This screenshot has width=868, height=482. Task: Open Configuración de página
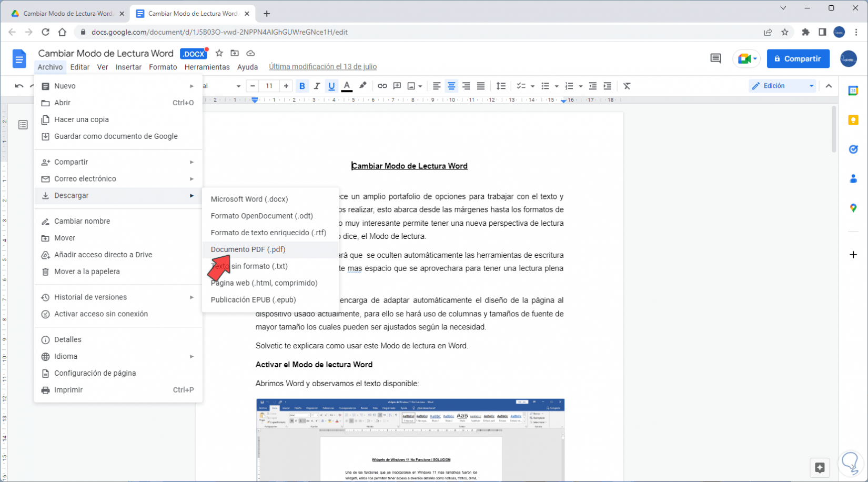tap(118, 373)
